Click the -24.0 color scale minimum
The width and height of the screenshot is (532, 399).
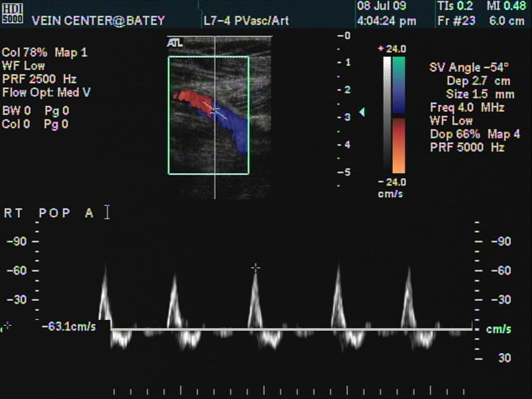392,182
